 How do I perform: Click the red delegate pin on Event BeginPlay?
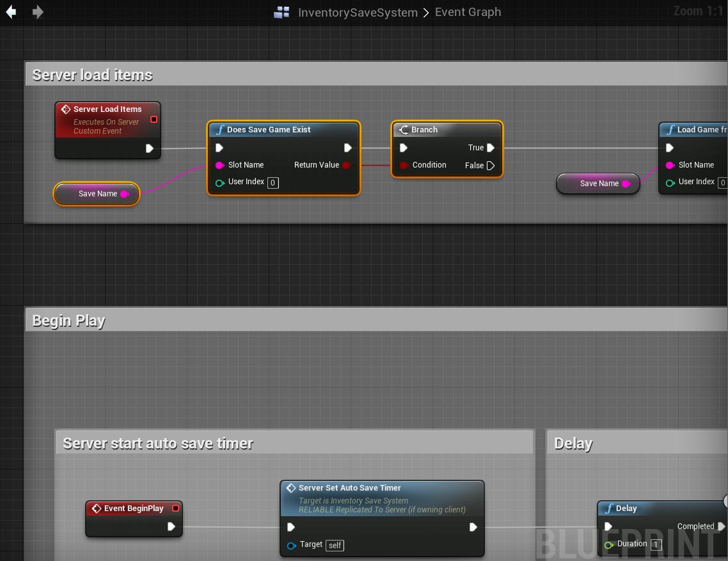pyautogui.click(x=175, y=509)
